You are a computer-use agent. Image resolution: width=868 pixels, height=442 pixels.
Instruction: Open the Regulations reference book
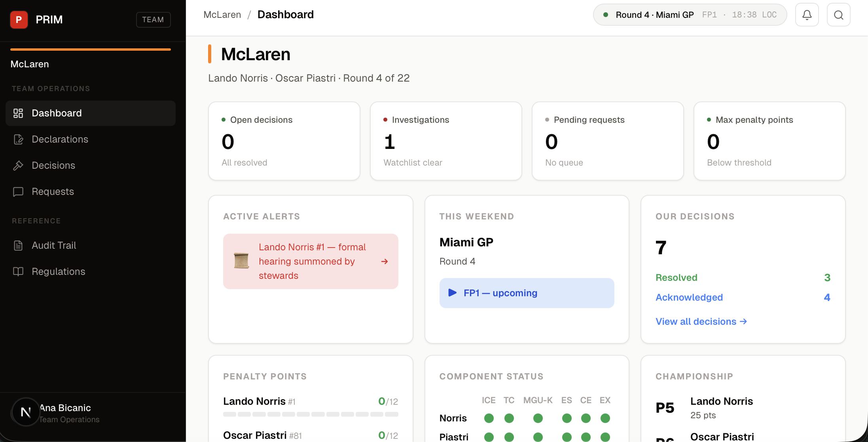click(x=58, y=271)
